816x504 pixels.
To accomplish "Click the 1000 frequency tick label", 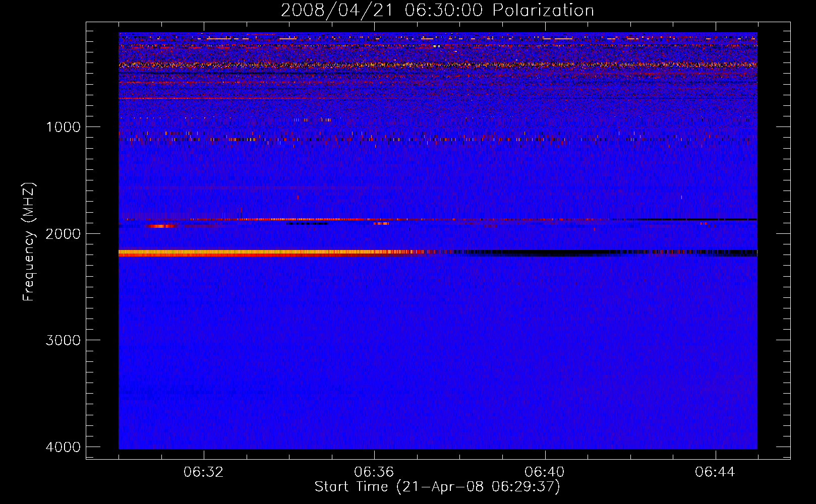I will (x=64, y=127).
